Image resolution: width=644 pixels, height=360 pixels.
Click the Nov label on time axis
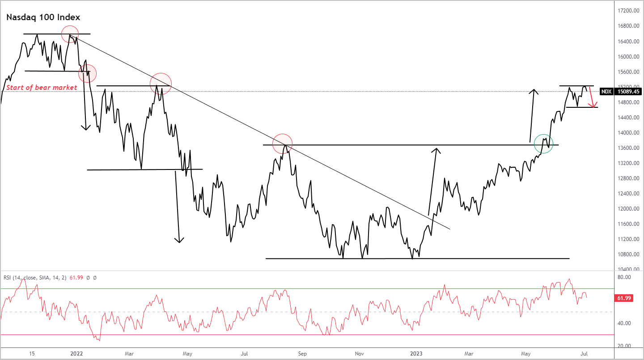click(360, 354)
